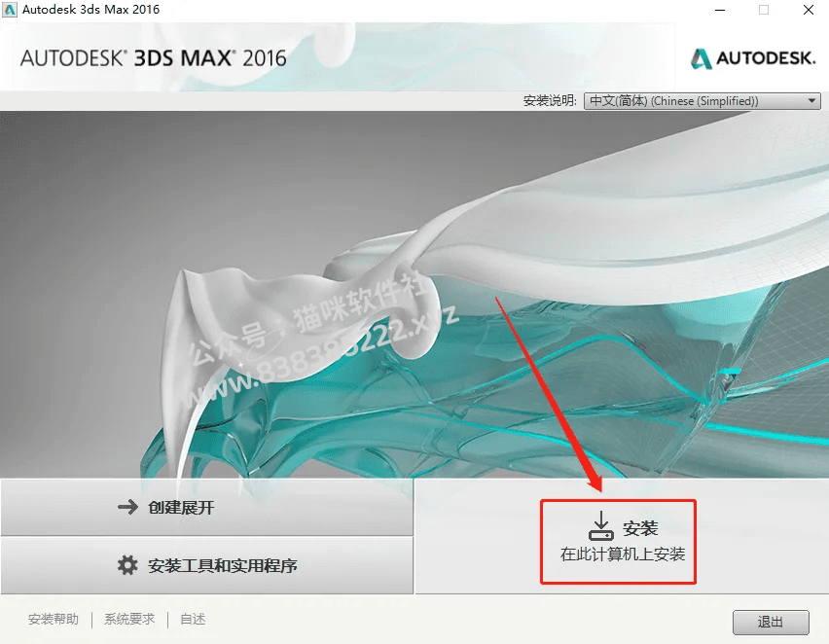Click the teal splash artwork image
Screen dimensions: 829x644
(x=414, y=295)
